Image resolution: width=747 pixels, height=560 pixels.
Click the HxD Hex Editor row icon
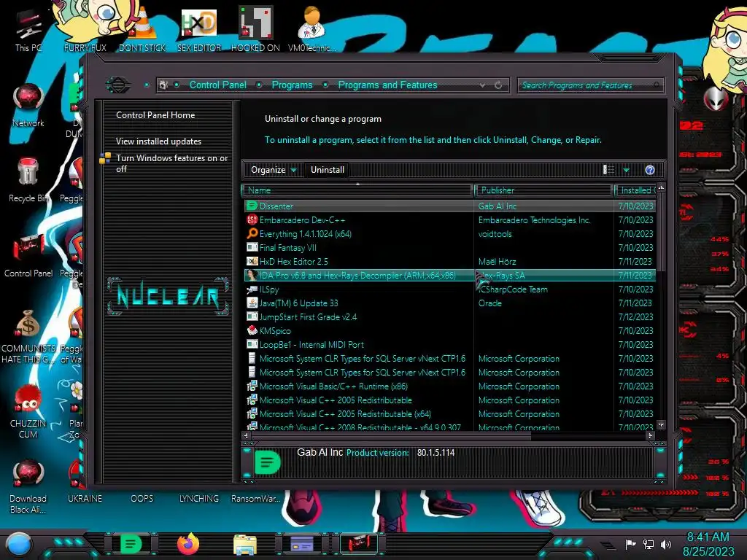click(x=252, y=262)
